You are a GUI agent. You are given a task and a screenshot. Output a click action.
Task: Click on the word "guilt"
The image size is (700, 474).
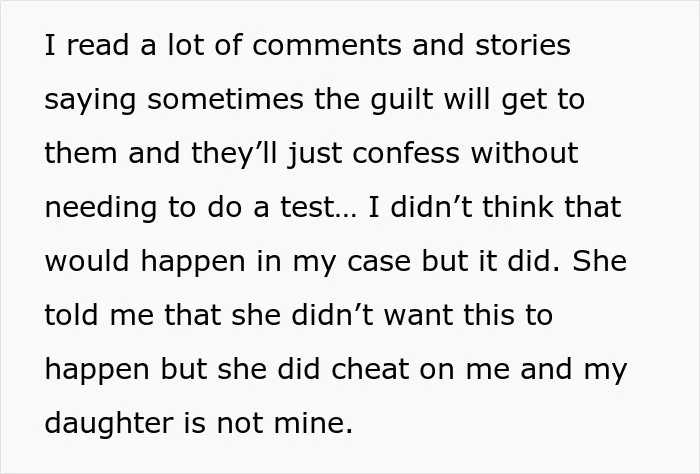[401, 101]
